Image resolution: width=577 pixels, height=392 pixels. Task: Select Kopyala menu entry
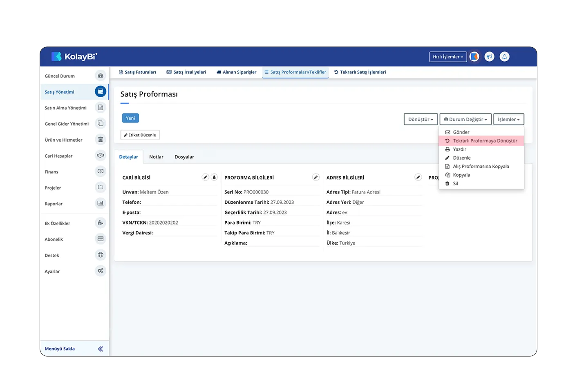(481, 175)
